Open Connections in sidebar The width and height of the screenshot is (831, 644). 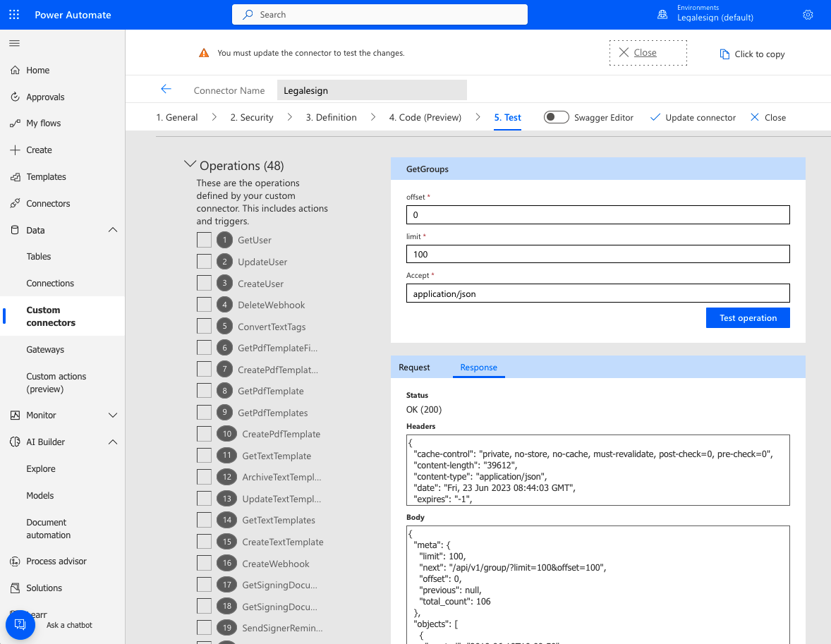50,284
